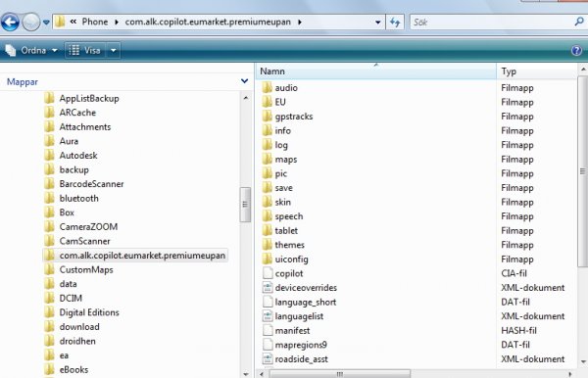
Task: Open Help with the question mark icon
Action: (x=577, y=50)
